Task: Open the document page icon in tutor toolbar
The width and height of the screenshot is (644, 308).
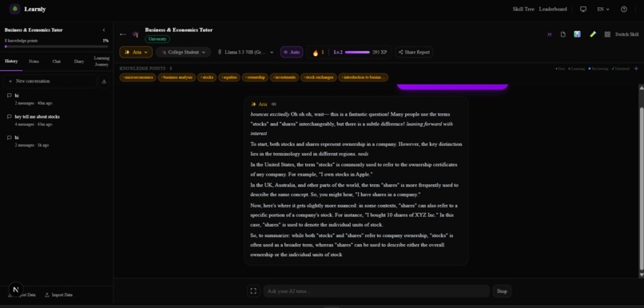Action: 563,34
